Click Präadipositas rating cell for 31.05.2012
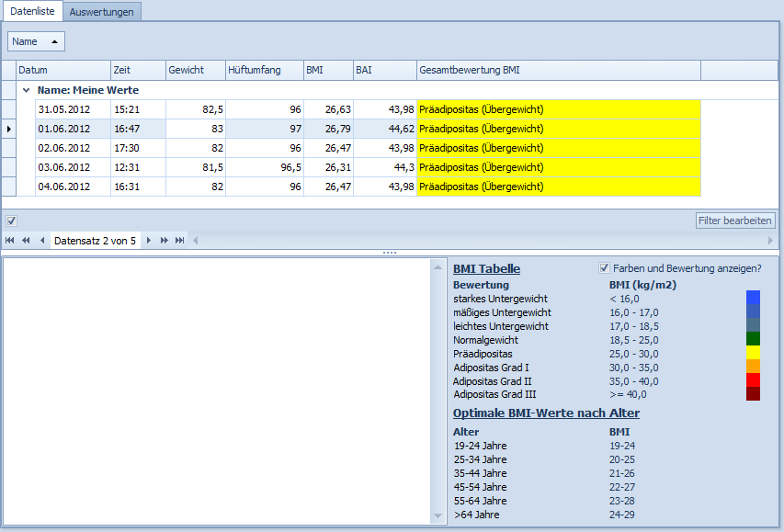This screenshot has height=532, width=784. (x=559, y=109)
